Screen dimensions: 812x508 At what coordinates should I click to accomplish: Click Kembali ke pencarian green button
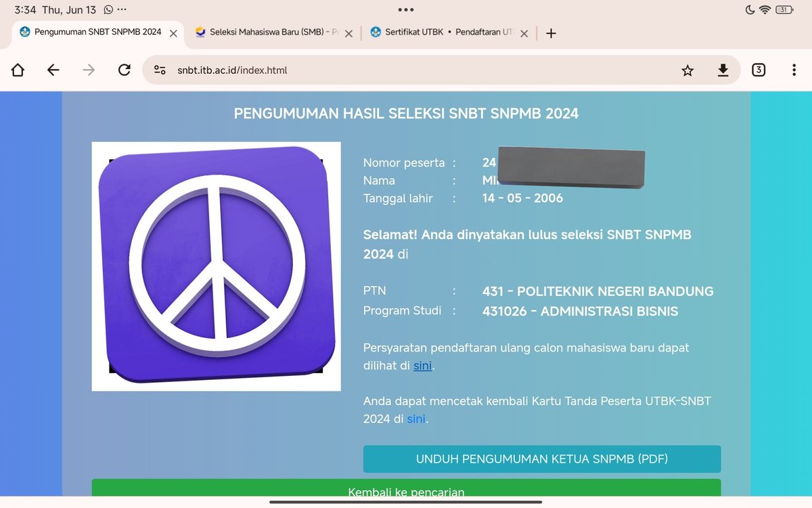pos(406,488)
